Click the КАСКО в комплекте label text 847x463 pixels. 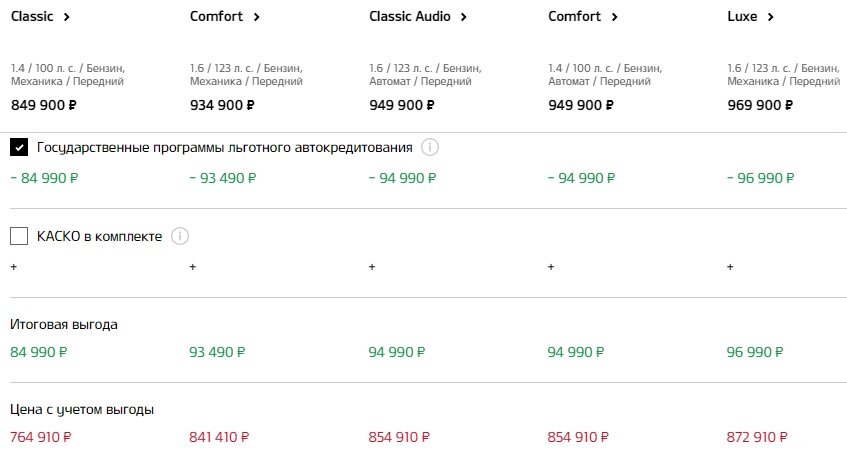click(99, 236)
